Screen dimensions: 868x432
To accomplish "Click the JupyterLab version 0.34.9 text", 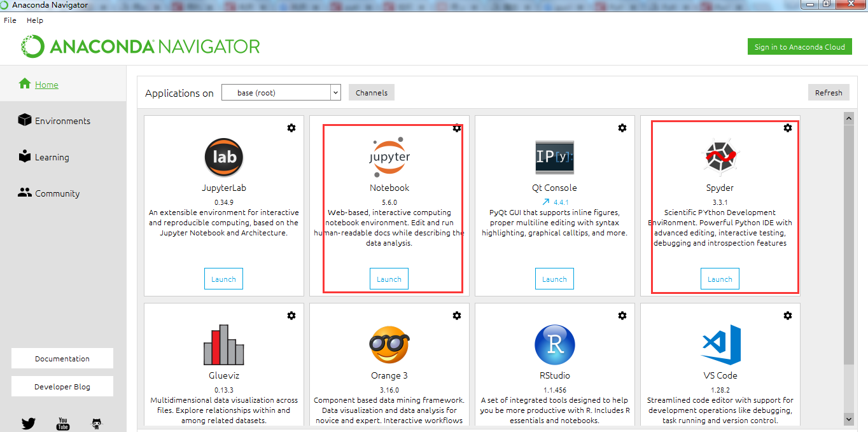I will point(224,202).
